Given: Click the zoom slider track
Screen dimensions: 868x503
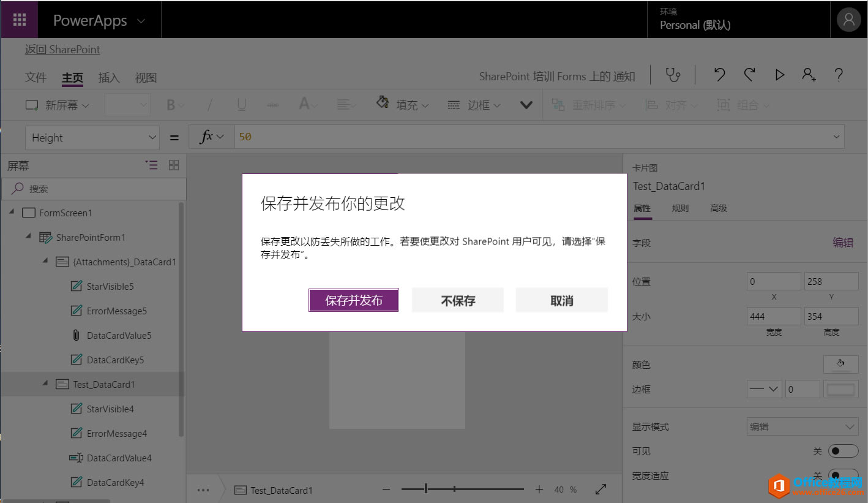Looking at the screenshot, I should point(463,489).
